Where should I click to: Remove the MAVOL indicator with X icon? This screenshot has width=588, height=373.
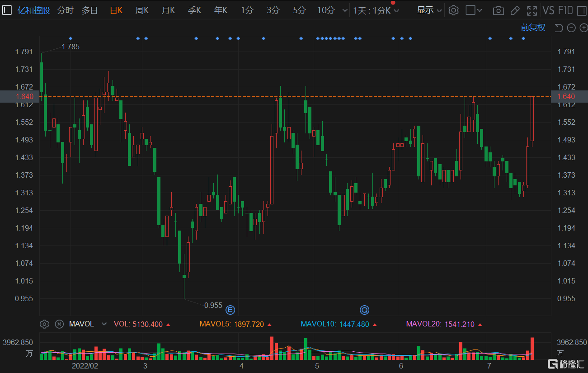coord(59,324)
